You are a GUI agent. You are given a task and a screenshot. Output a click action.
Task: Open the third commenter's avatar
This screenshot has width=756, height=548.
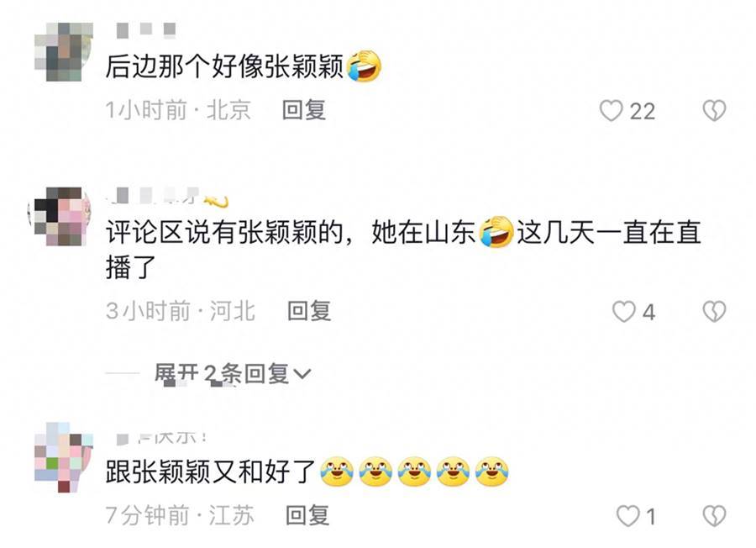click(x=64, y=457)
